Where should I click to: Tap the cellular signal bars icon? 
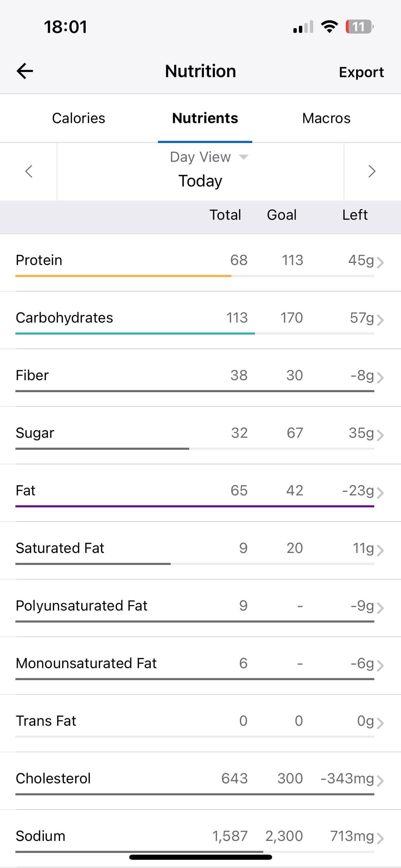pos(303,27)
